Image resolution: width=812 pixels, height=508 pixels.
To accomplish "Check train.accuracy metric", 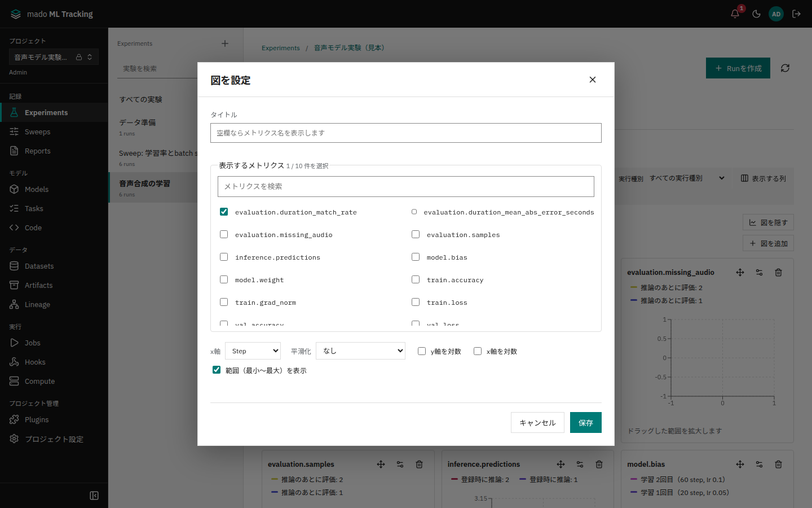I will point(416,279).
